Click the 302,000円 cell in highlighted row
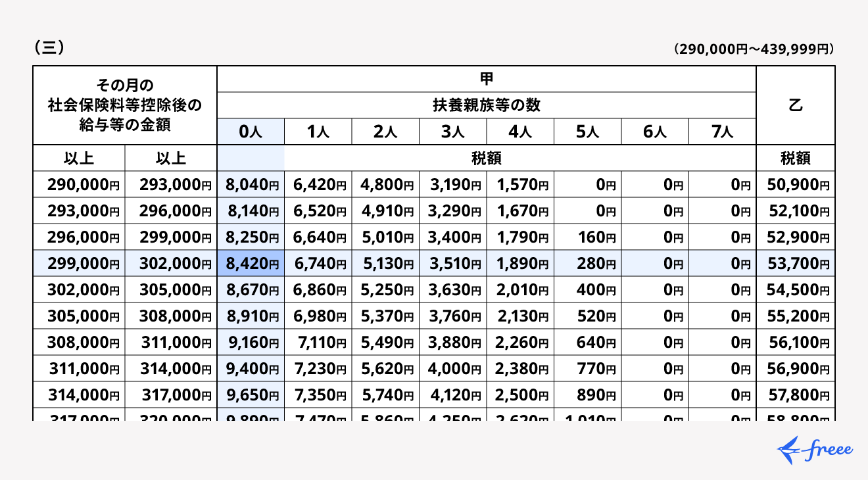Image resolution: width=868 pixels, height=480 pixels. pyautogui.click(x=171, y=264)
